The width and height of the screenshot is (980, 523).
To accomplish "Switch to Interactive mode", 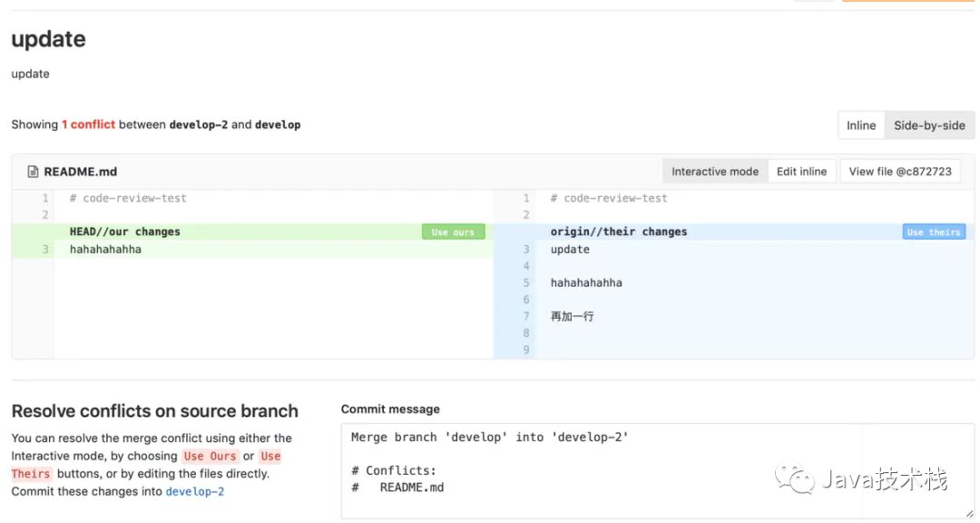I will coord(715,172).
